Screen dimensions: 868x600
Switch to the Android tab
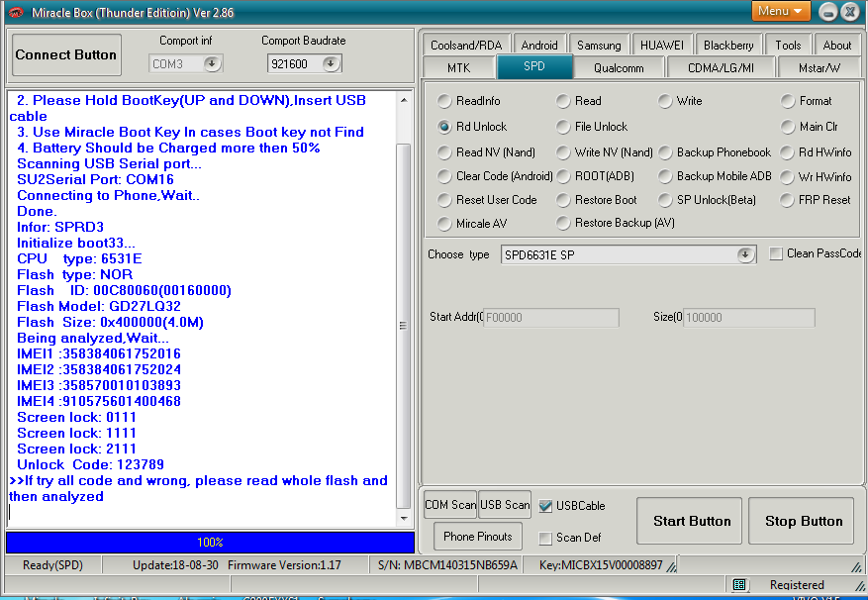pos(539,45)
